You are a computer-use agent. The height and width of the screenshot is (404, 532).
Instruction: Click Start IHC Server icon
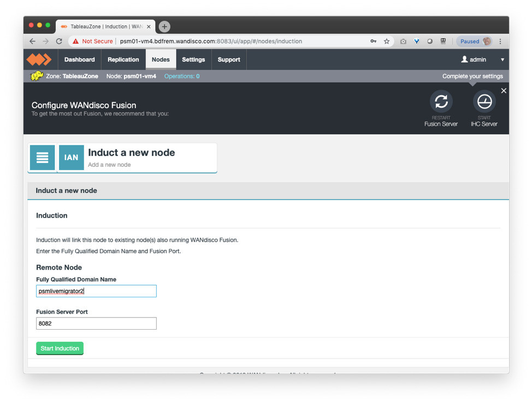point(484,102)
